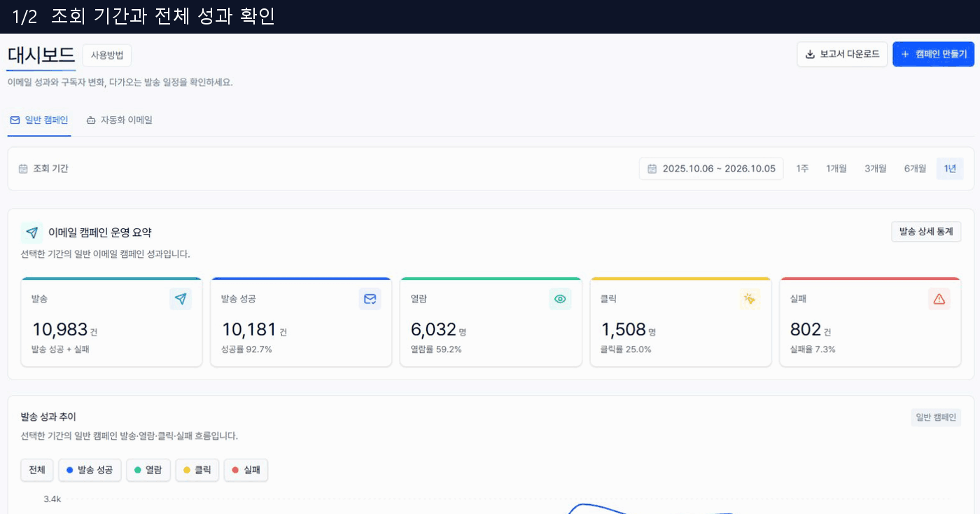Click the plus icon in 캠페인 만들기

coord(905,54)
